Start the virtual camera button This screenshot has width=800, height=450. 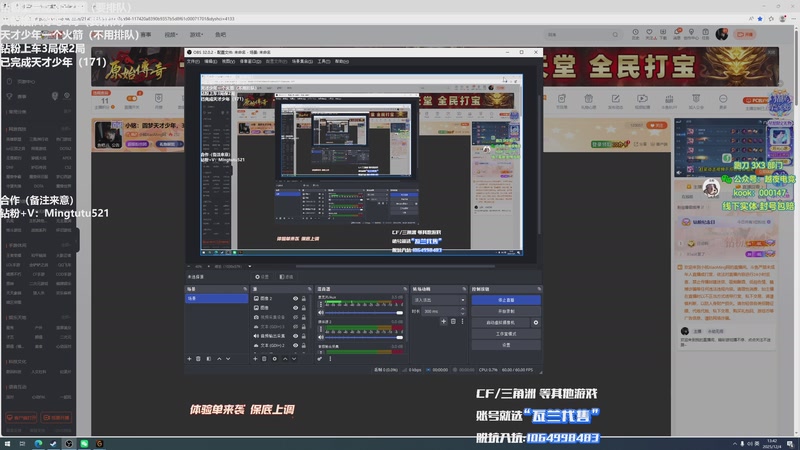click(x=501, y=322)
